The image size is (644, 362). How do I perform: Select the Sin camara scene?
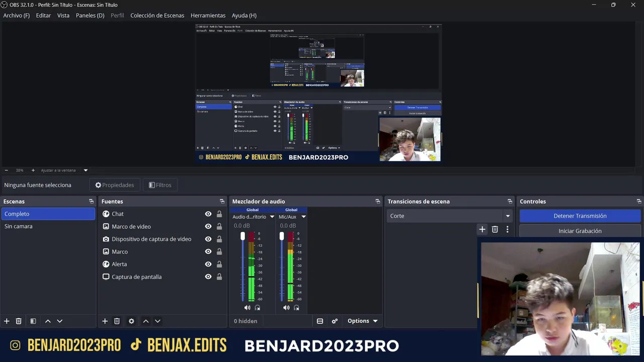click(48, 226)
